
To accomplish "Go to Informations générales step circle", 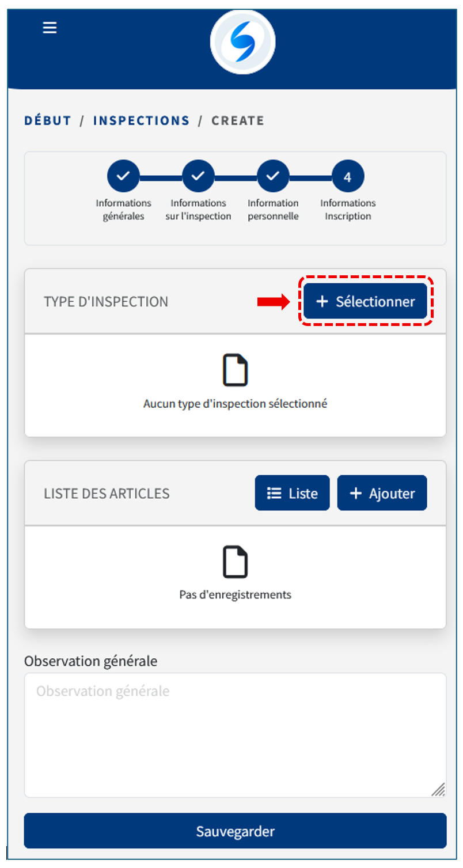I will (x=123, y=176).
